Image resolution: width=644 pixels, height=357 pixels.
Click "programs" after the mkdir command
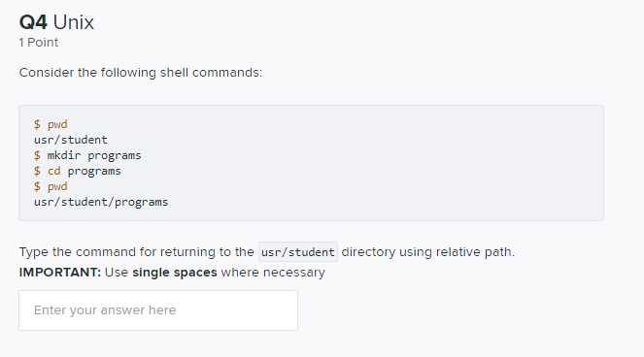point(115,155)
